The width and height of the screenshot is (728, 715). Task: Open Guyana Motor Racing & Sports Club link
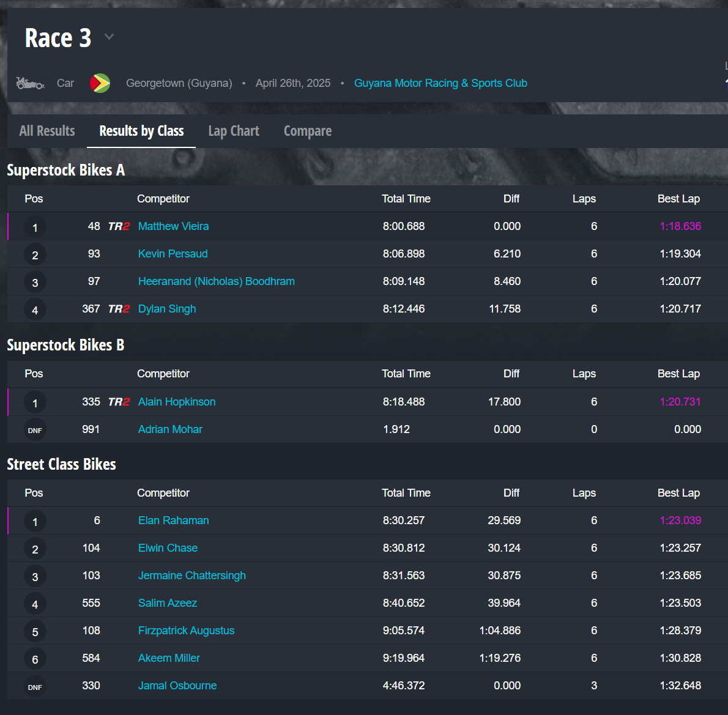[x=440, y=83]
